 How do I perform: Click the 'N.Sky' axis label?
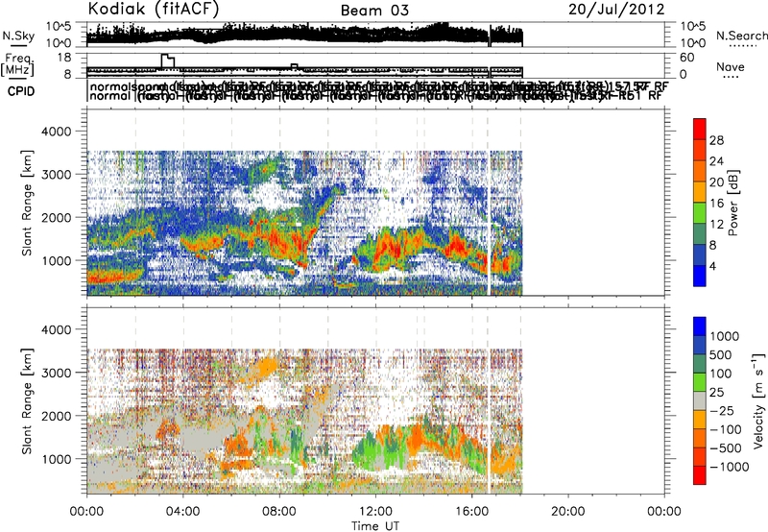tap(18, 36)
